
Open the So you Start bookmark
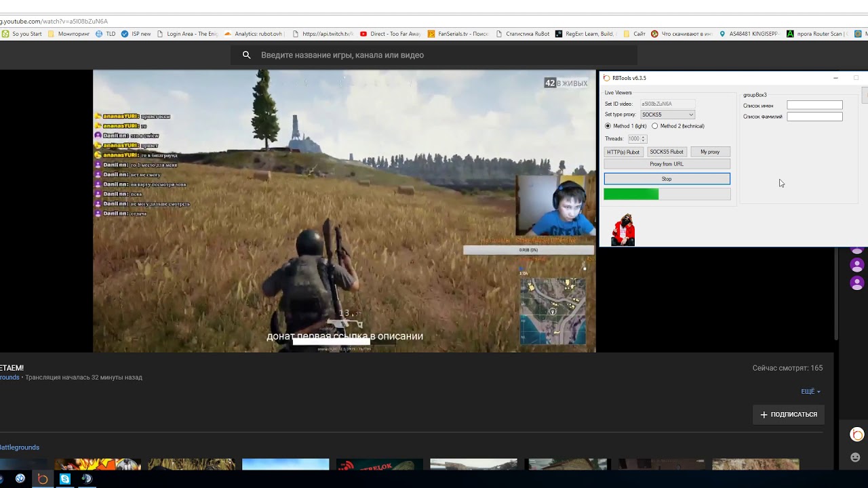click(x=22, y=34)
